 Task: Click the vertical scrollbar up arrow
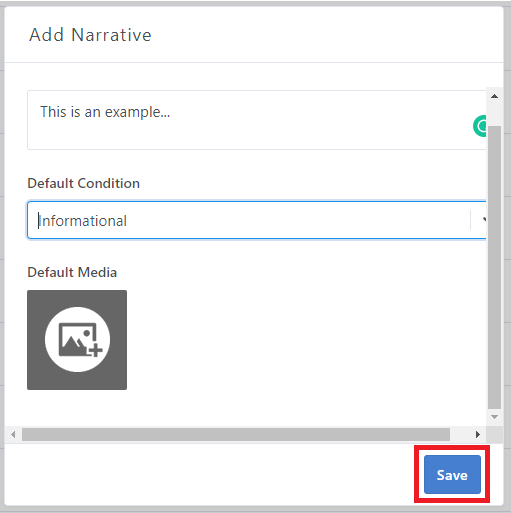494,96
